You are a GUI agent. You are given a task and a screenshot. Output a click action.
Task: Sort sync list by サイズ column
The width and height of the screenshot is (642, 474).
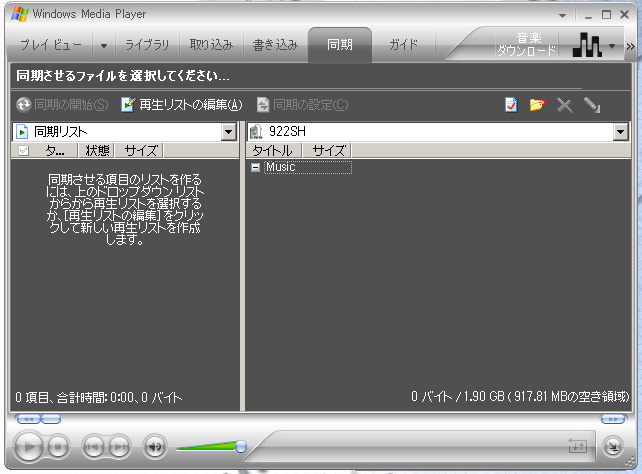coord(139,151)
